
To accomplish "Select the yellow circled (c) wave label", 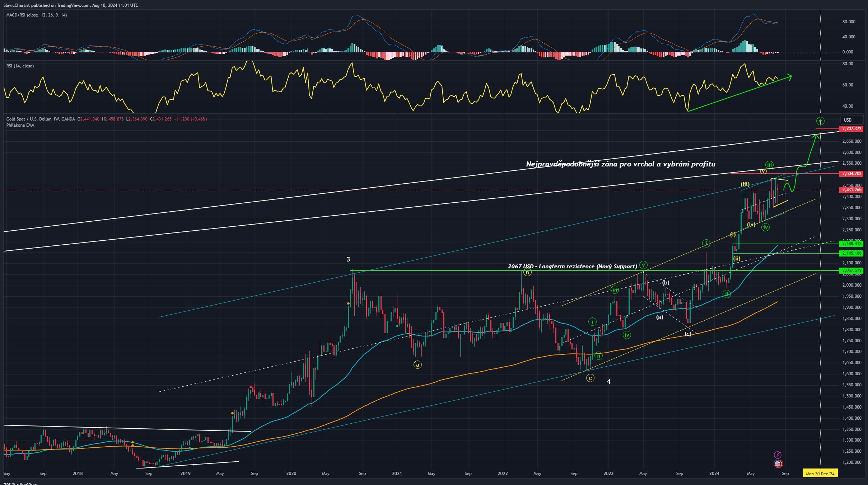I will [x=591, y=378].
